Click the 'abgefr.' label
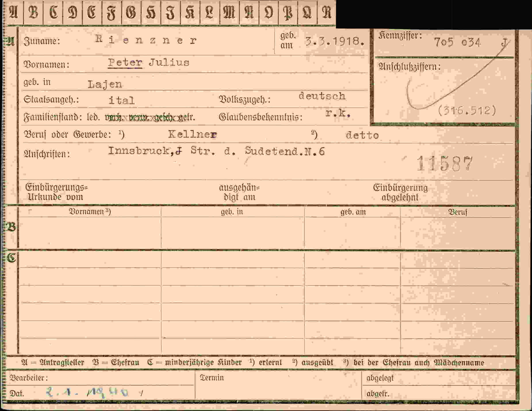The image size is (532, 411). (378, 394)
